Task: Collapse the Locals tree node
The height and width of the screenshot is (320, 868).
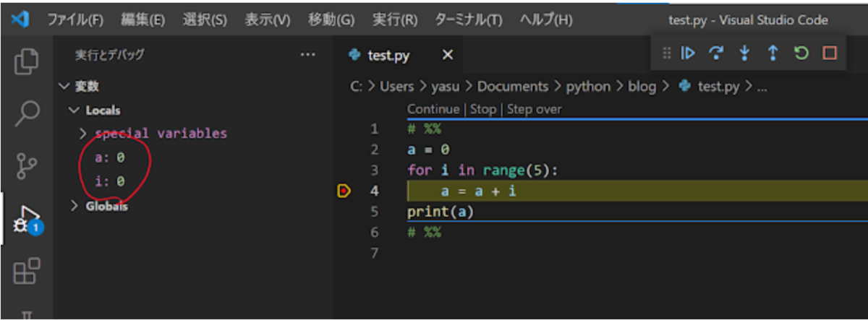Action: (72, 111)
